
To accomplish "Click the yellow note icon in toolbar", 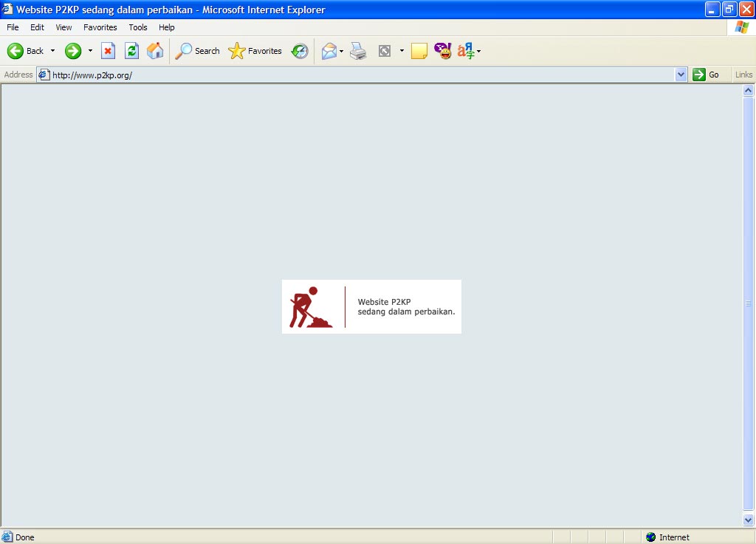I will 419,51.
